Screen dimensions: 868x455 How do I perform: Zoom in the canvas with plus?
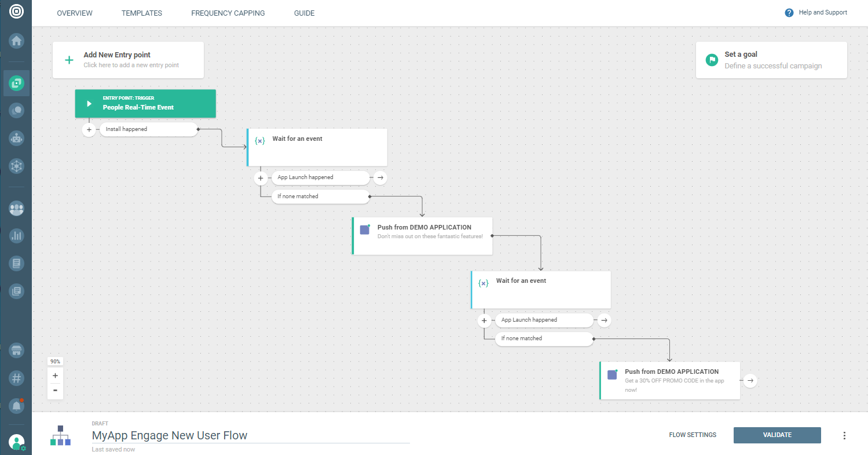[x=56, y=376]
